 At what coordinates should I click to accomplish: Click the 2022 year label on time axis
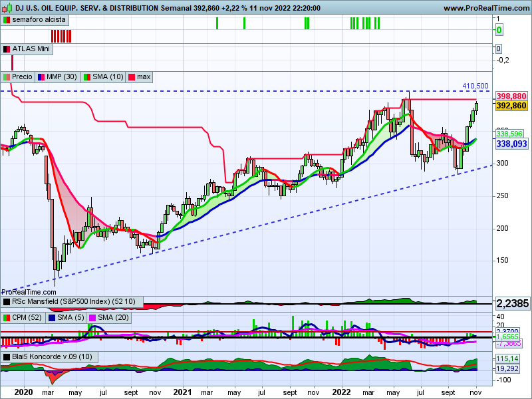[341, 392]
